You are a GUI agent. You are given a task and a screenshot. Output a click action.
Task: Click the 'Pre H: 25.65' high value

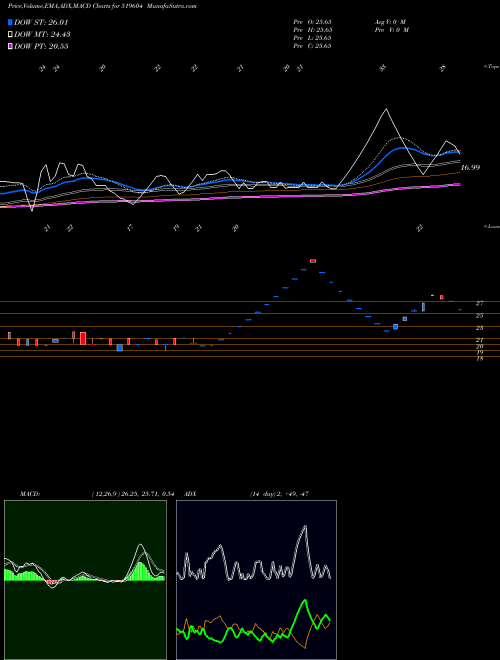pos(313,30)
